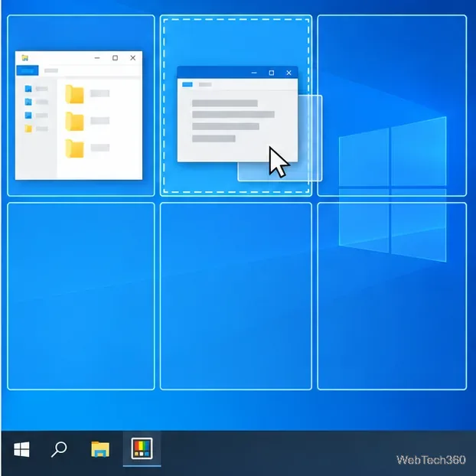Click the taskbar search magnifier icon
The image size is (476, 476).
coord(59,449)
